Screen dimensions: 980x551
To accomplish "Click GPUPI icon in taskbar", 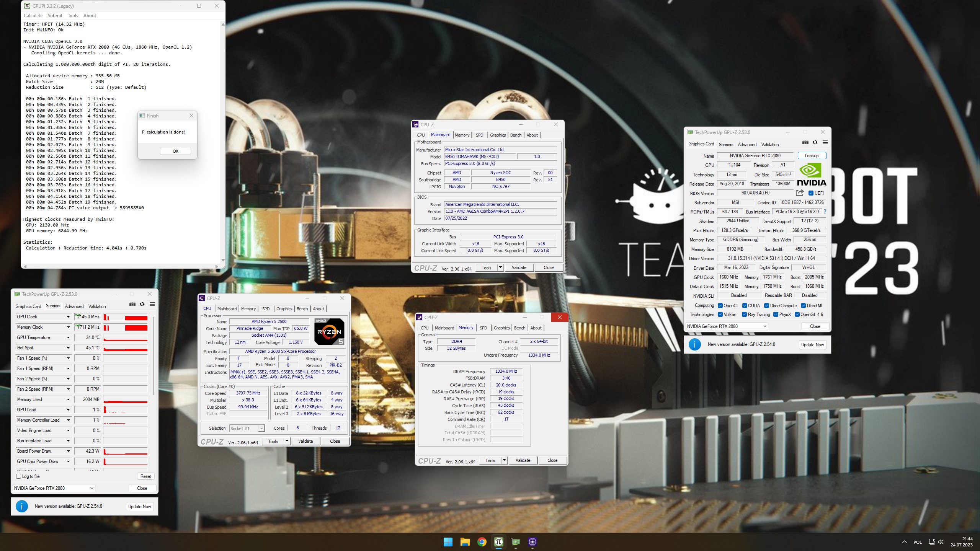I will tap(498, 542).
